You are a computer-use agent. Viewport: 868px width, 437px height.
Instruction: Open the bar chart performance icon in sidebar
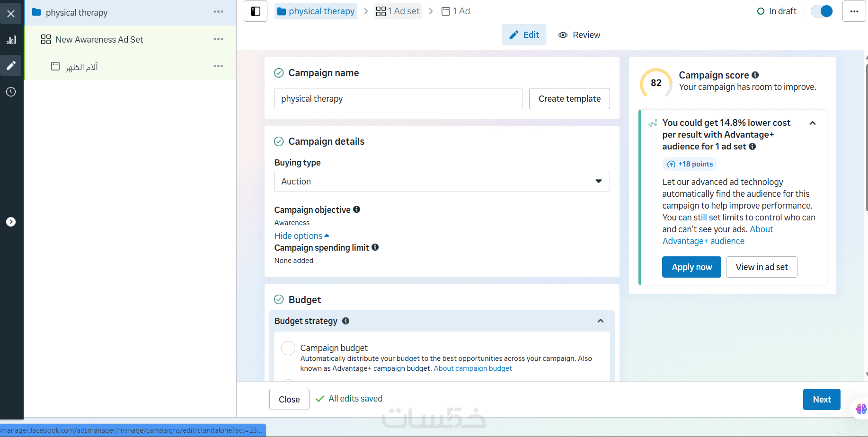[11, 40]
